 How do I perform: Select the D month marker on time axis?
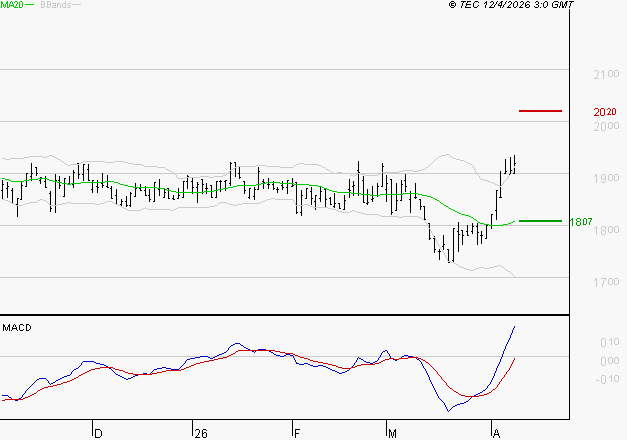click(x=98, y=433)
